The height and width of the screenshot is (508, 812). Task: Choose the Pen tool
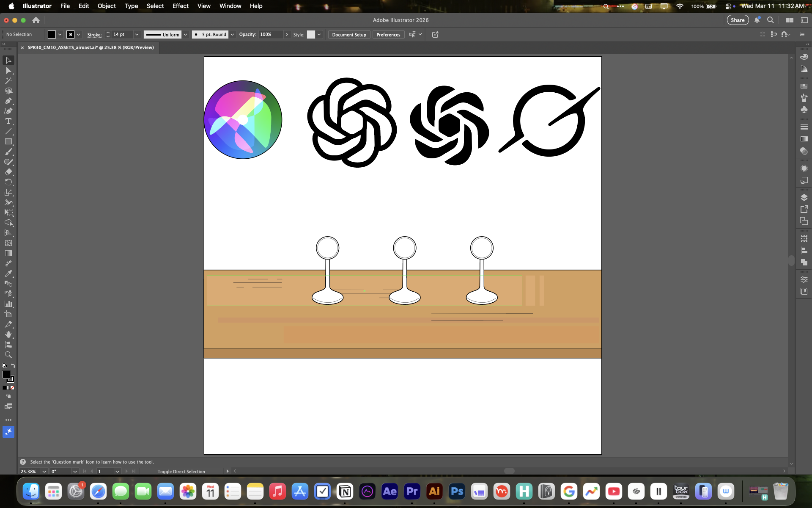click(8, 101)
